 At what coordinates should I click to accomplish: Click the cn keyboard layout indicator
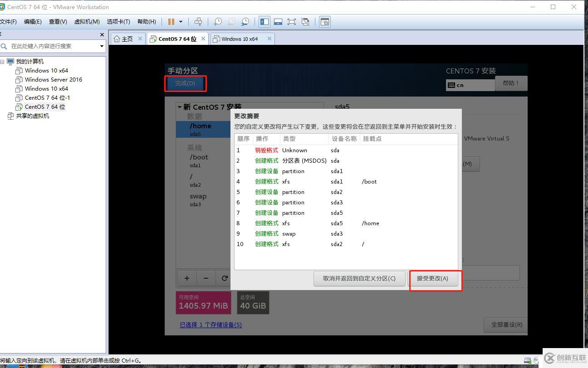pyautogui.click(x=470, y=85)
